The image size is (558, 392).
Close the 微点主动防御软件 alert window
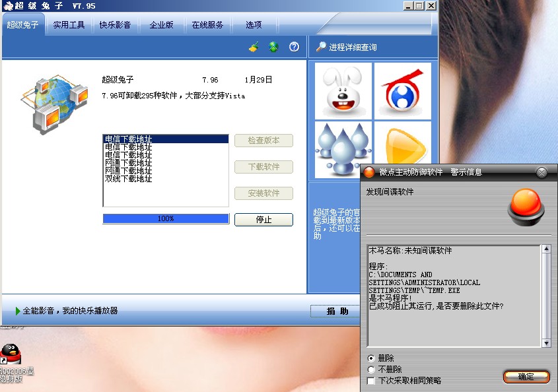point(541,172)
